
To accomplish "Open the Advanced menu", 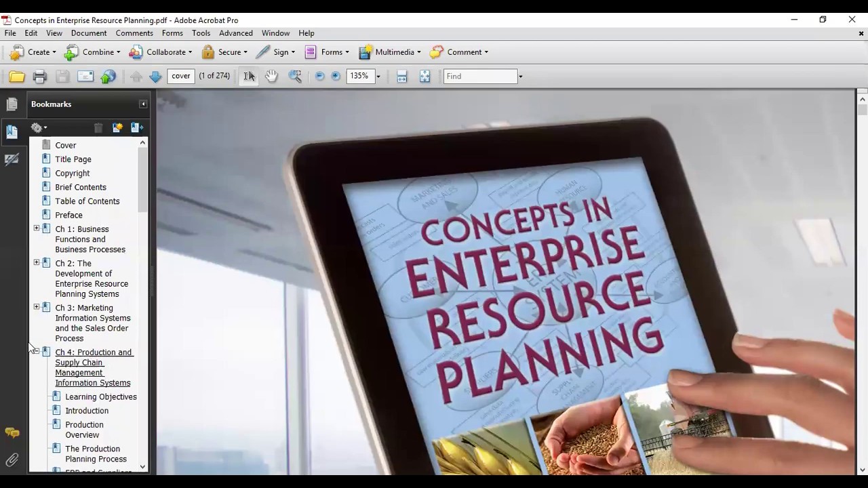I will [x=236, y=33].
